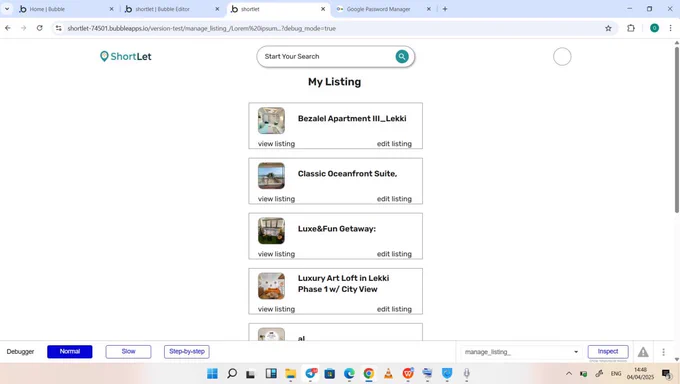Click the Luxe&Fun Getaway title

coord(337,229)
